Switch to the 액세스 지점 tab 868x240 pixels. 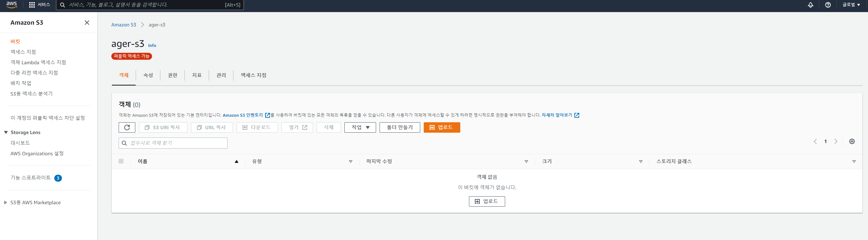click(254, 75)
